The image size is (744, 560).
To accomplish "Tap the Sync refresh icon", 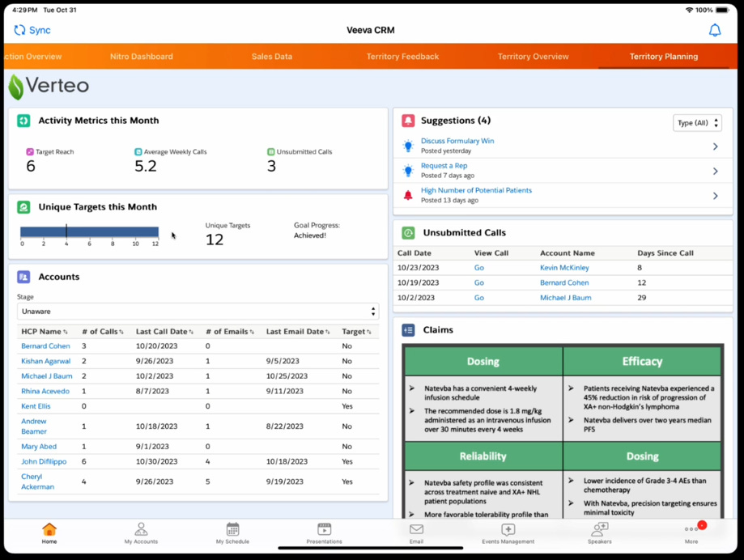I will [19, 31].
